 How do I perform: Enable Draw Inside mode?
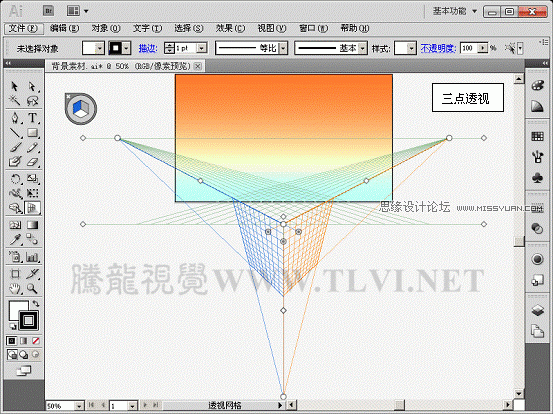35,354
